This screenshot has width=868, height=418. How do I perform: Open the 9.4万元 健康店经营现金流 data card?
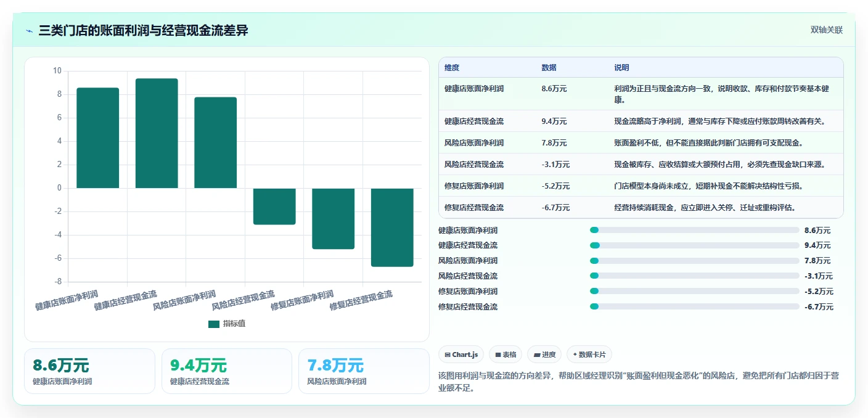pyautogui.click(x=227, y=371)
